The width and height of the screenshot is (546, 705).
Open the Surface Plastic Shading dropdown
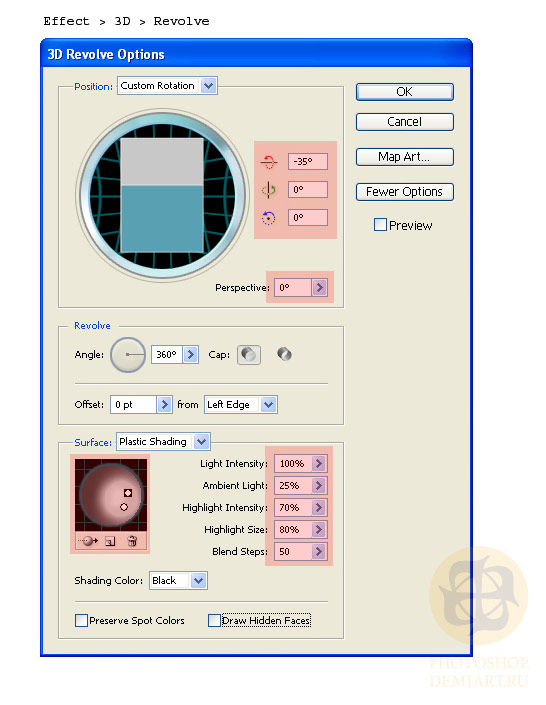pyautogui.click(x=201, y=442)
